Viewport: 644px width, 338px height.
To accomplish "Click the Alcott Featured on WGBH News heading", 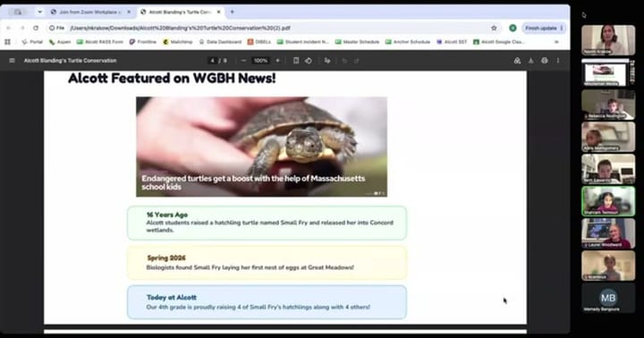I will (172, 78).
